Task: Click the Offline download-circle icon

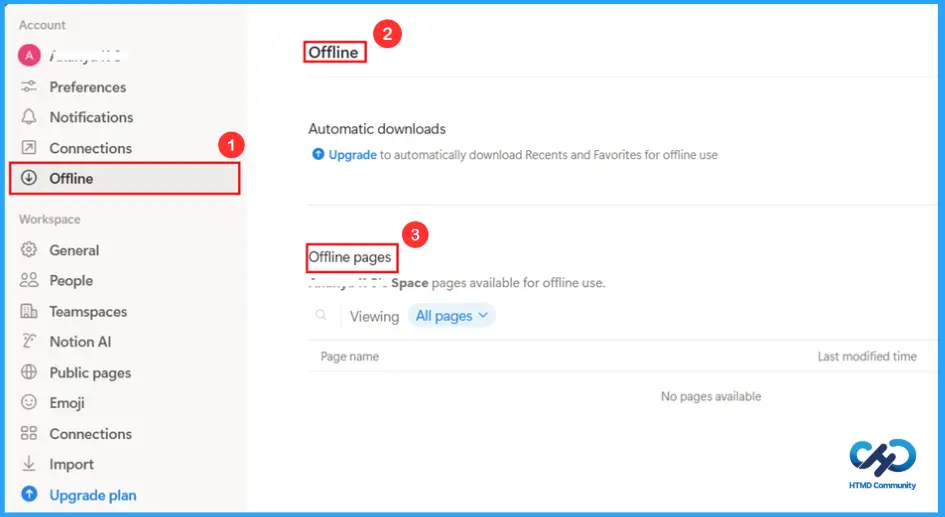Action: point(28,178)
